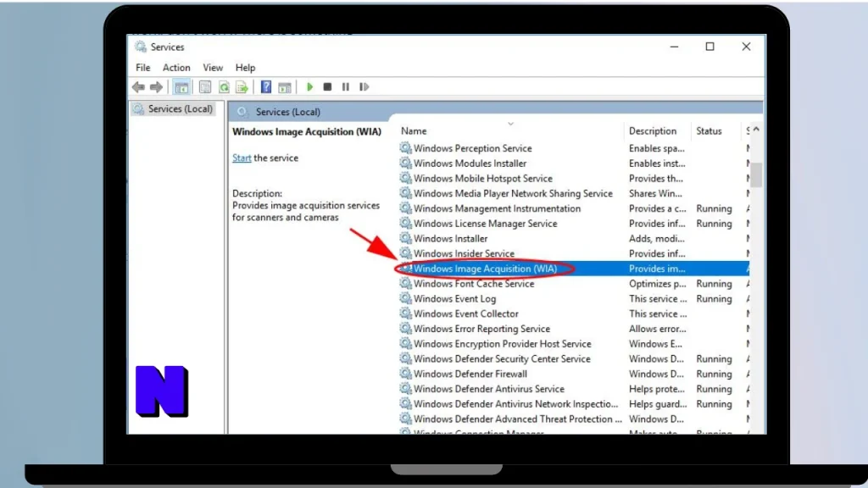Maximize the Services window
868x488 pixels.
tap(709, 47)
